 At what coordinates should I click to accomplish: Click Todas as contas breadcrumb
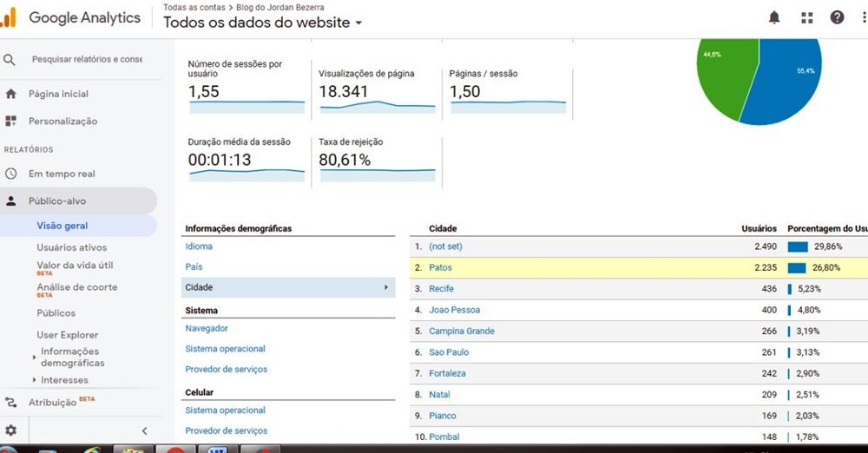[194, 7]
